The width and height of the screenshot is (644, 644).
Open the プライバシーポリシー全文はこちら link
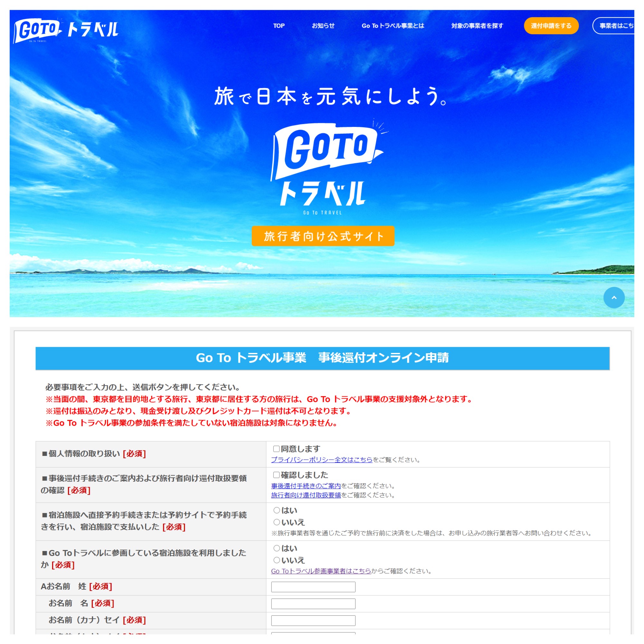[322, 460]
